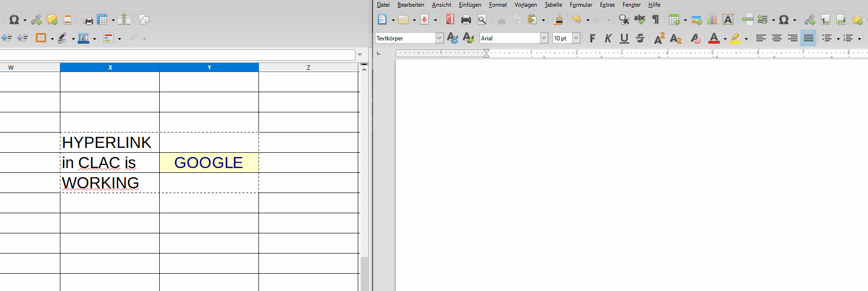
Task: Increase indent in Calc toolbar
Action: tap(7, 38)
